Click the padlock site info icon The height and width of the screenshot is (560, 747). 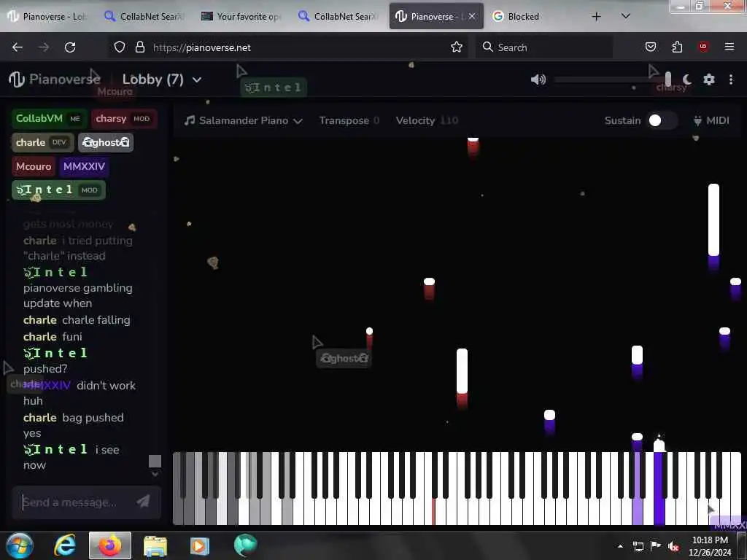[139, 47]
